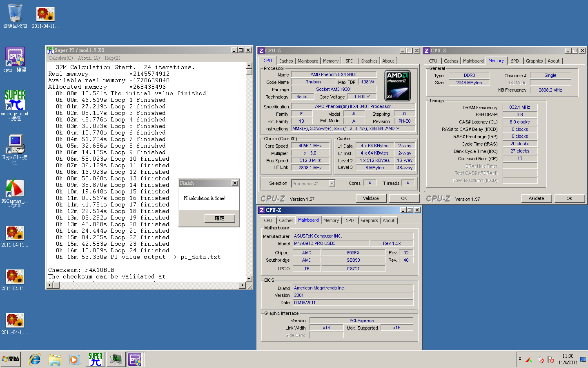The height and width of the screenshot is (368, 588).
Task: Switch to the CPU-Z taskbar button
Action: tap(135, 359)
